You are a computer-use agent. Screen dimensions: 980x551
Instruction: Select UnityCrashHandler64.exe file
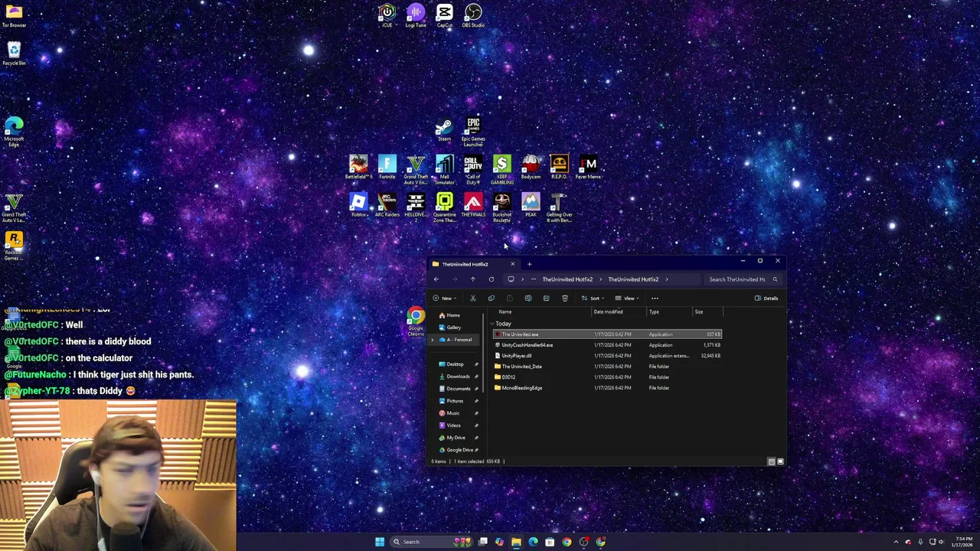coord(607,345)
